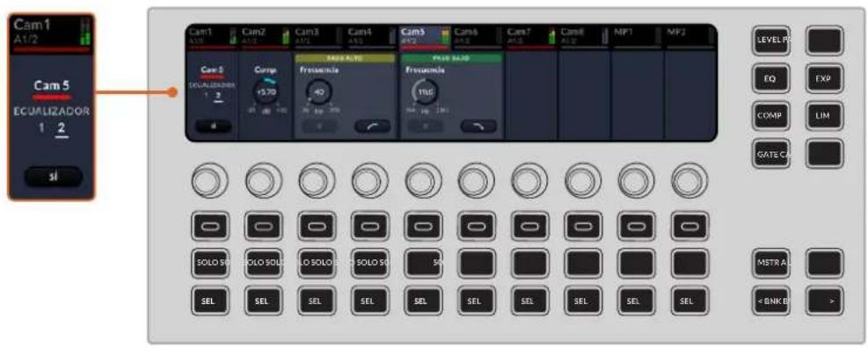This screenshot has height=348, width=868.
Task: Click the oval-icon button in the Cam7 column
Action: tap(529, 227)
